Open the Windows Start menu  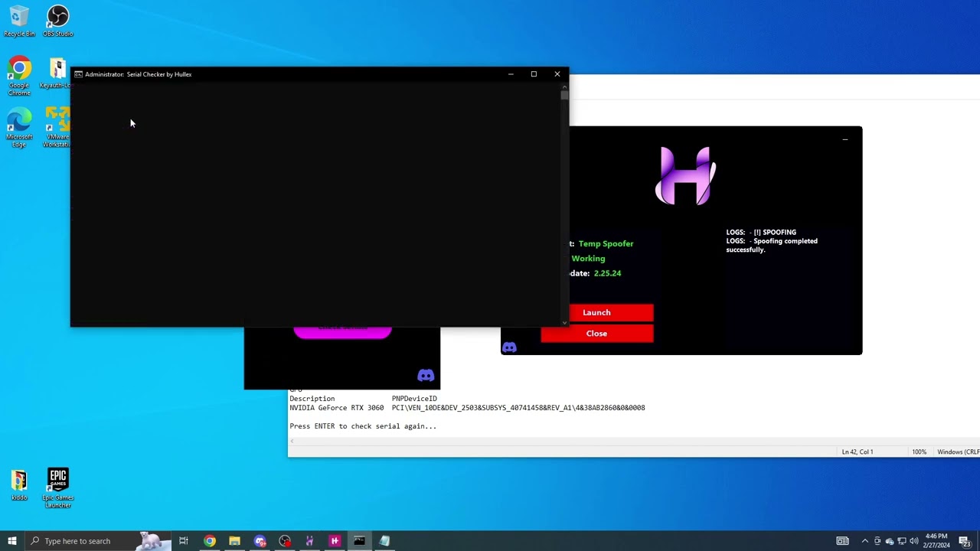click(x=11, y=541)
